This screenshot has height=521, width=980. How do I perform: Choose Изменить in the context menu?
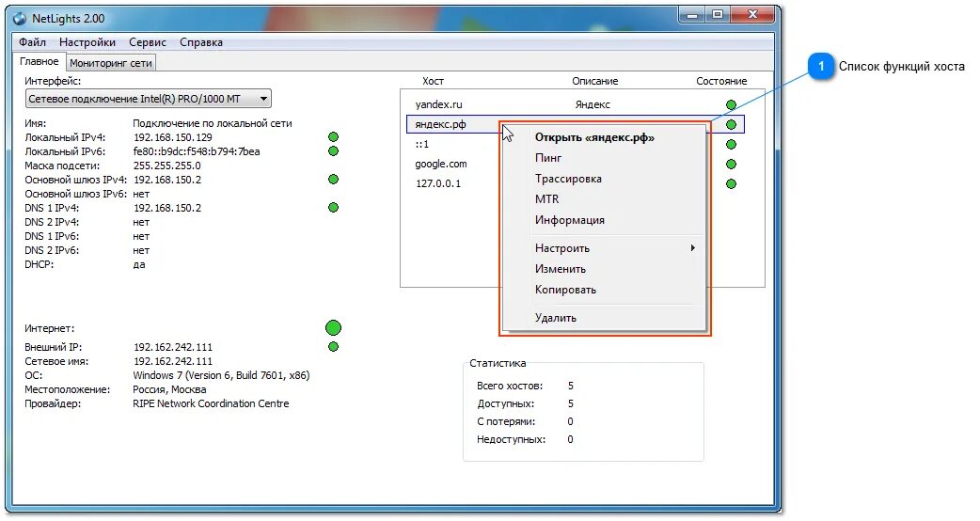click(560, 269)
